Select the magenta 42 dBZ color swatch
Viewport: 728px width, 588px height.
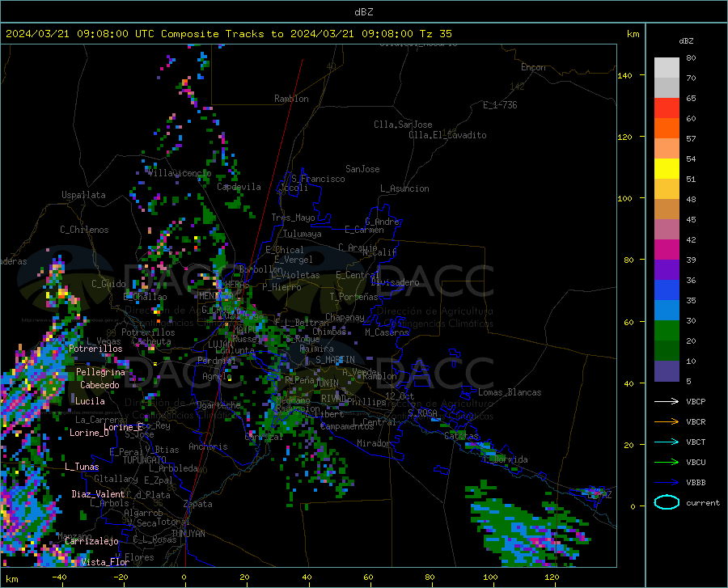667,250
